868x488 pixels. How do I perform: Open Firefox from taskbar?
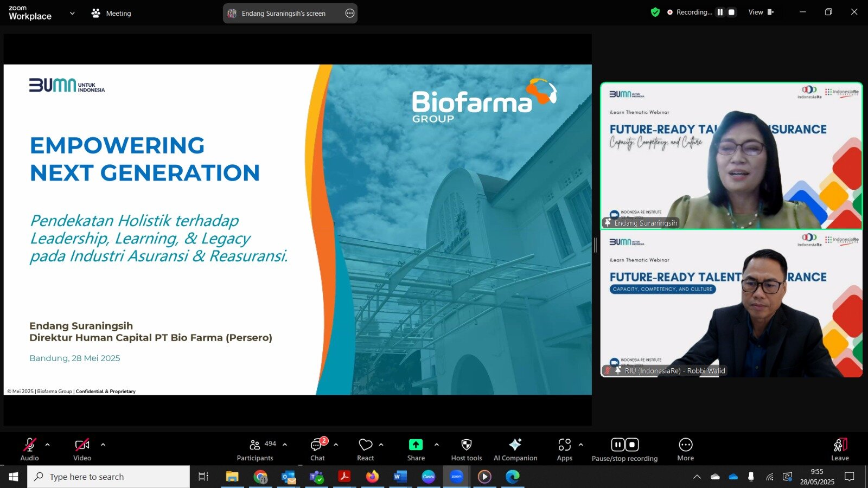372,477
